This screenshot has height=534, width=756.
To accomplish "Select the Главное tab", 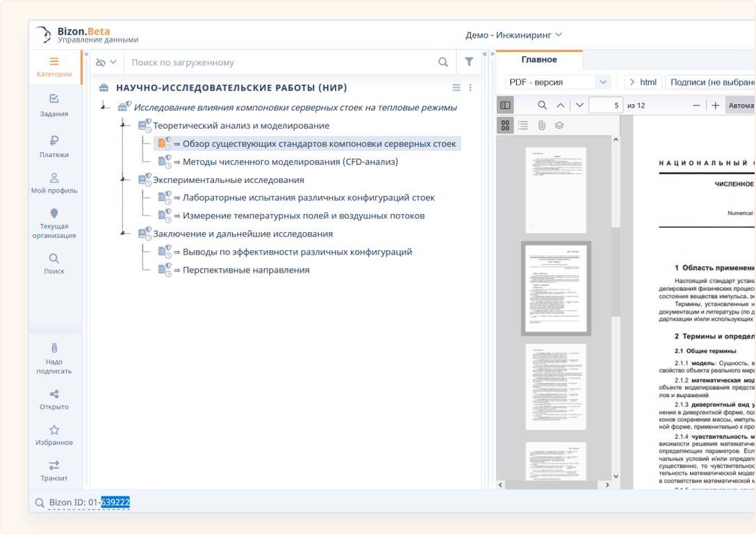I will tap(539, 60).
